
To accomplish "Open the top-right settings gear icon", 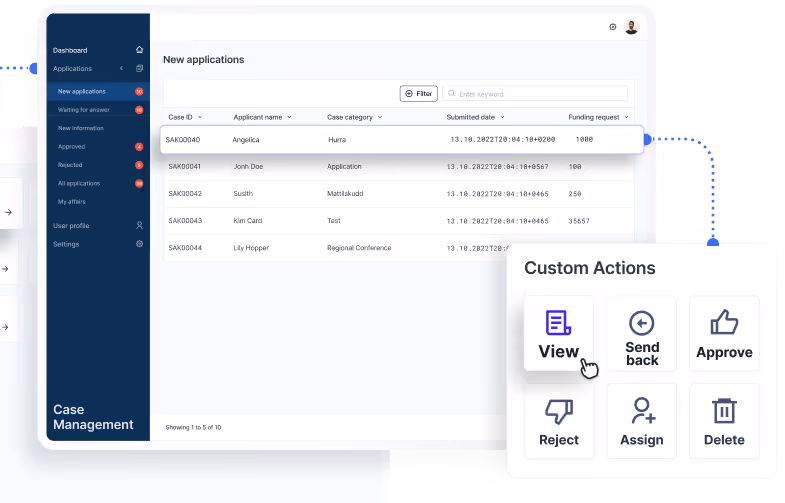I will point(612,27).
